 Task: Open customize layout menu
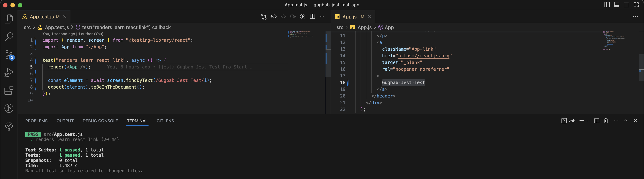point(636,5)
